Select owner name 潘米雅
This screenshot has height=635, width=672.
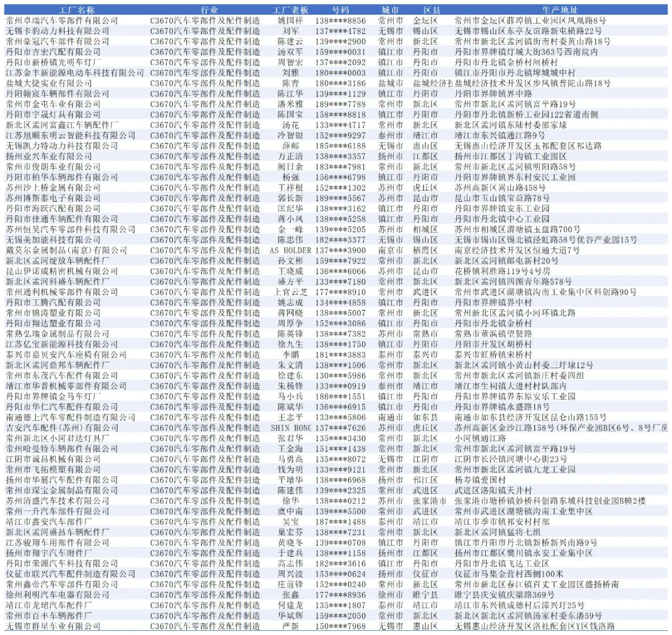click(x=290, y=104)
